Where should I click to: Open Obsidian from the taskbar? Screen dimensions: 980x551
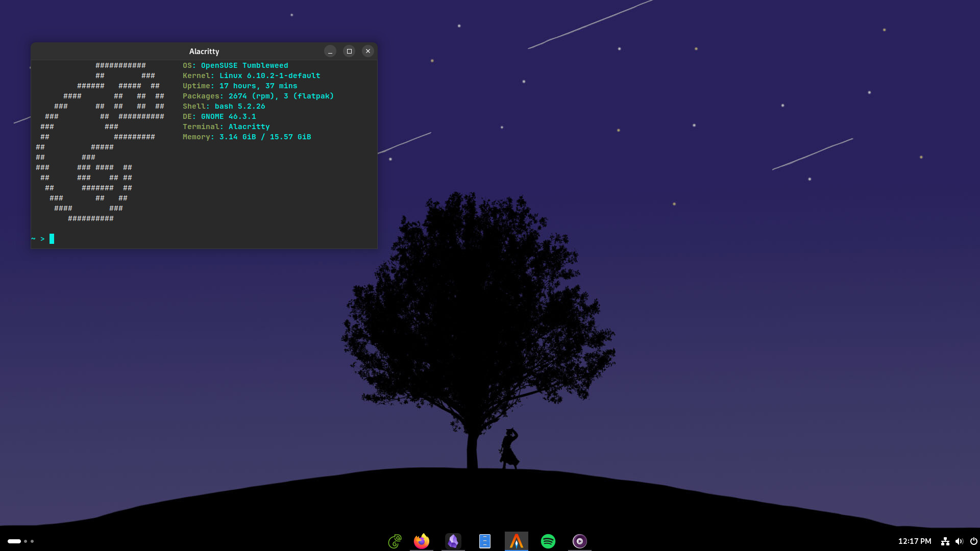[453, 541]
